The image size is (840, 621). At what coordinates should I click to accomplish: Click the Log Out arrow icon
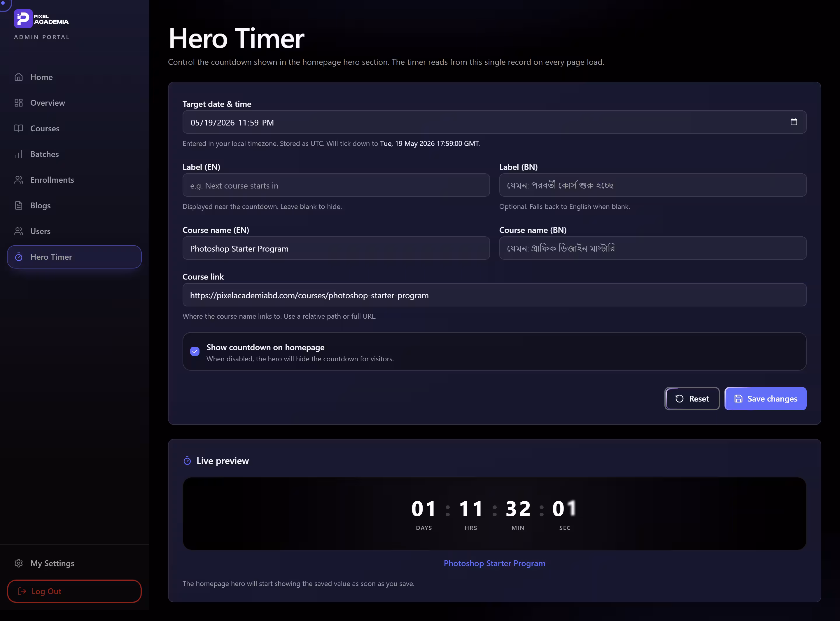[x=22, y=591]
